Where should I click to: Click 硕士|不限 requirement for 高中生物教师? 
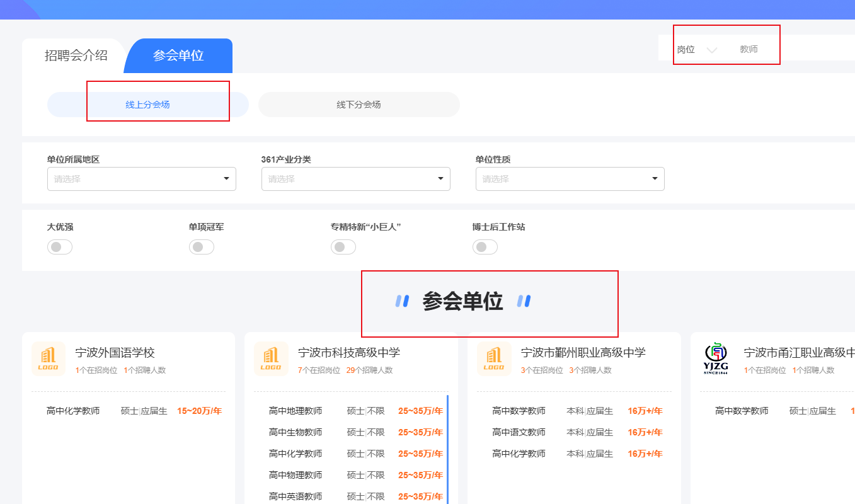[x=366, y=432]
